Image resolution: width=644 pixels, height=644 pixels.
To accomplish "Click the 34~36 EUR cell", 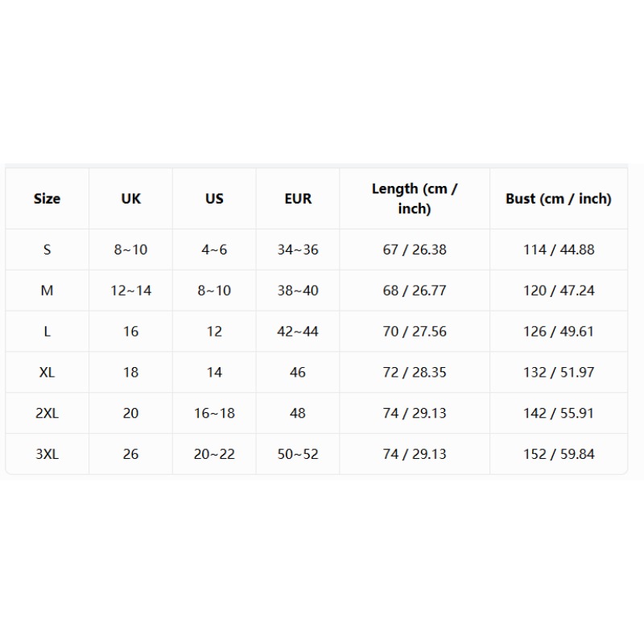I will click(298, 250).
